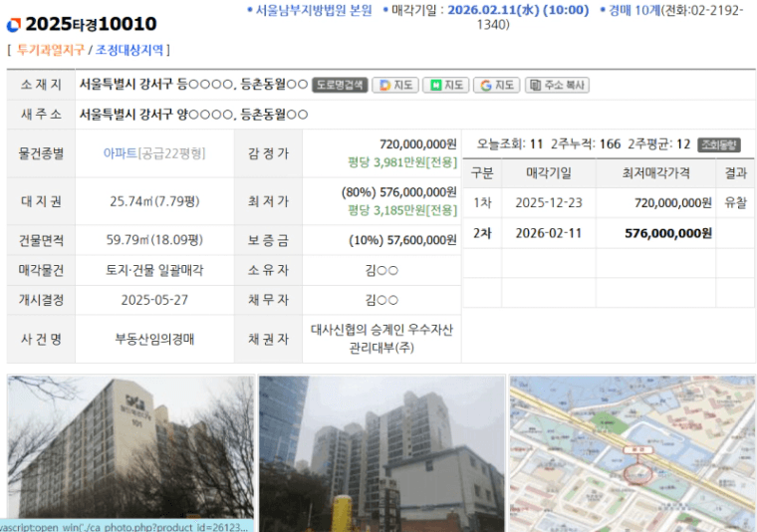This screenshot has height=532, width=757.
Task: Click the 경매 10계 link
Action: [634, 10]
